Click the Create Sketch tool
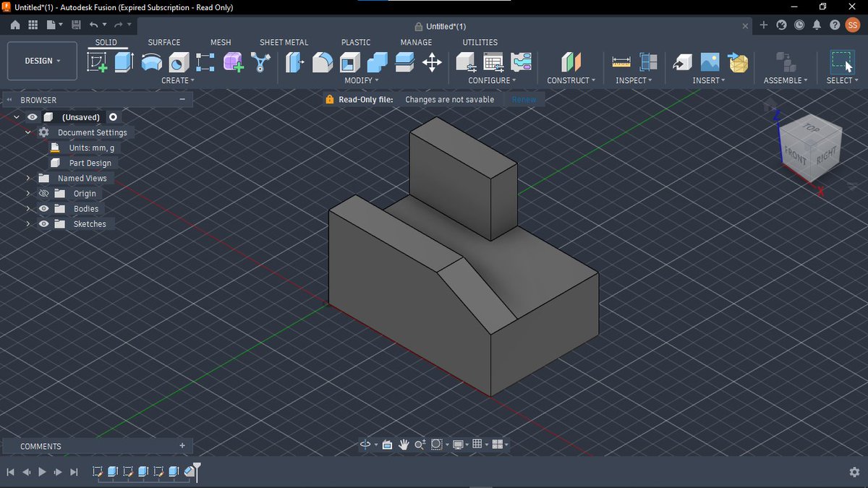The height and width of the screenshot is (488, 868). click(97, 62)
